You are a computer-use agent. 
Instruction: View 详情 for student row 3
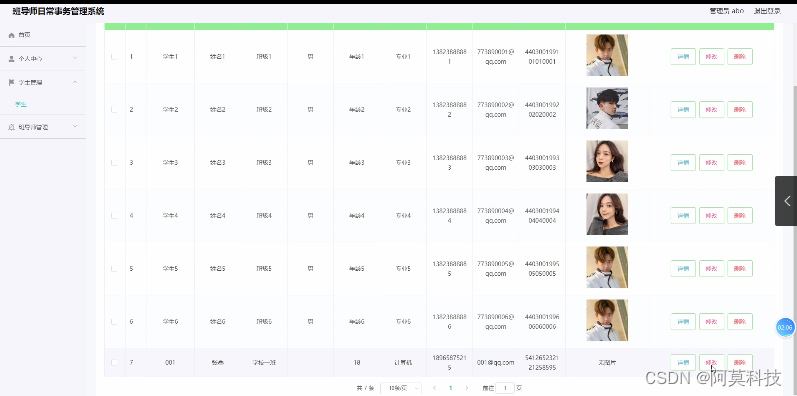point(683,163)
